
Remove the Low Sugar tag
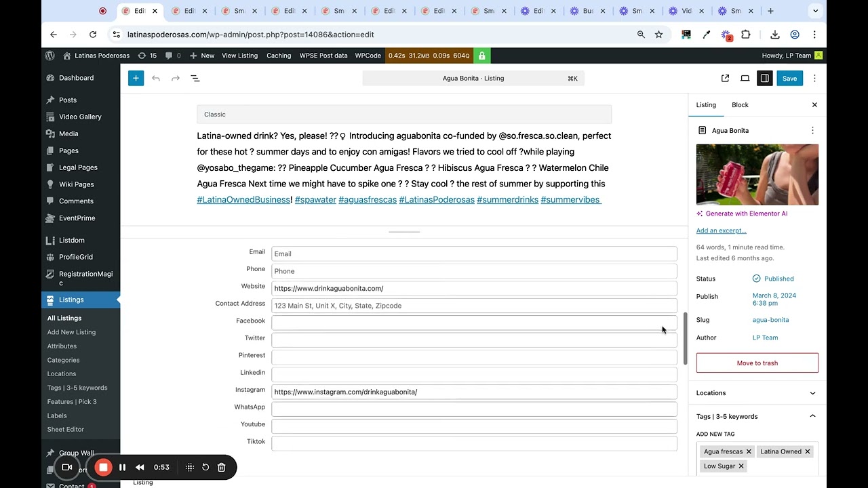741,466
